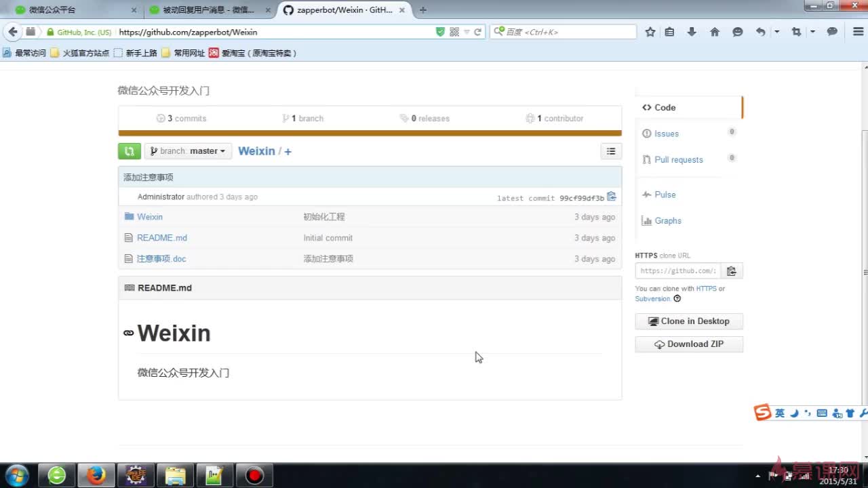Viewport: 868px width, 488px height.
Task: Open the address bar history dropdown arrow
Action: coord(467,32)
